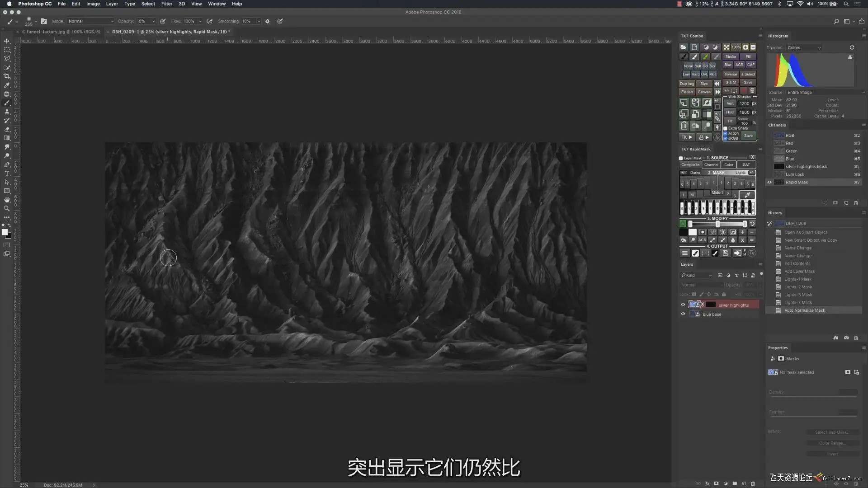Viewport: 868px width, 488px height.
Task: Uncheck the sRGB checkbox
Action: coord(726,138)
